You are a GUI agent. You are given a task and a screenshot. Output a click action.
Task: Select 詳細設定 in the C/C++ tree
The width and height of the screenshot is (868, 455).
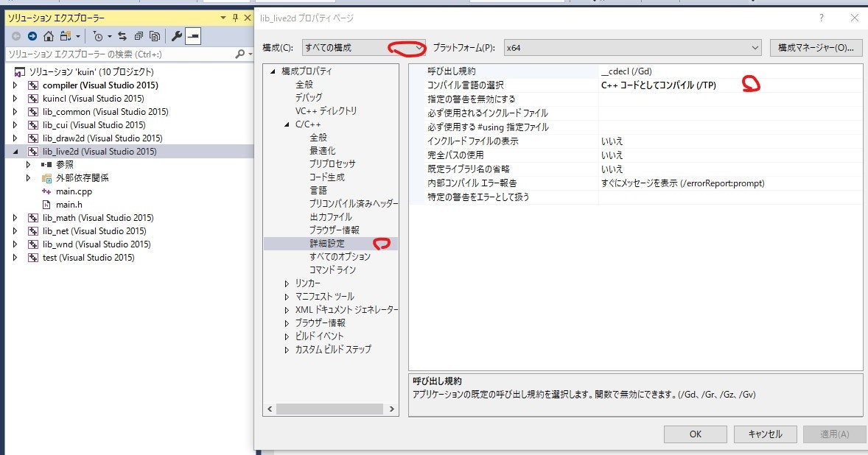(327, 243)
